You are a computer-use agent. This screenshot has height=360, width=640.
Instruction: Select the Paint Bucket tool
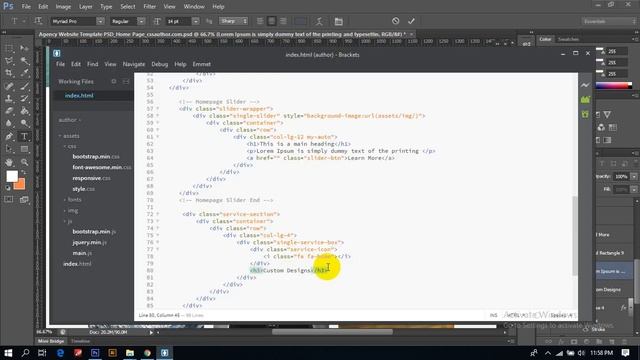pos(24,111)
